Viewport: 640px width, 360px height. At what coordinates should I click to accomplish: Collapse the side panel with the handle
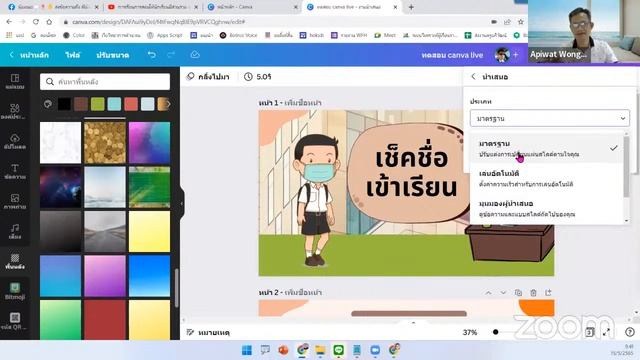[182, 203]
